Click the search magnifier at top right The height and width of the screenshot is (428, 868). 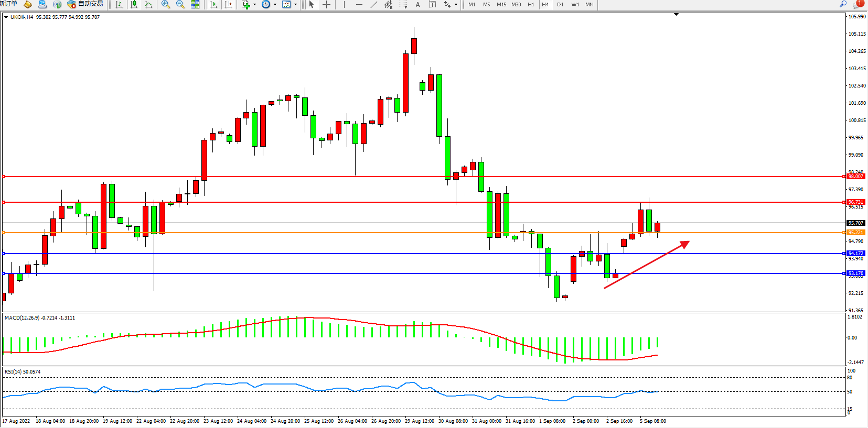[x=843, y=4]
